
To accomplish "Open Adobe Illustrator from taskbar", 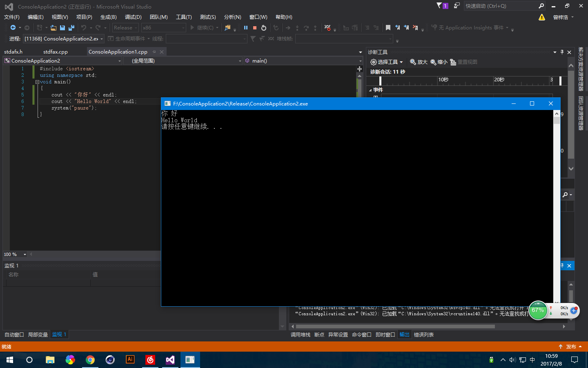I will (130, 360).
